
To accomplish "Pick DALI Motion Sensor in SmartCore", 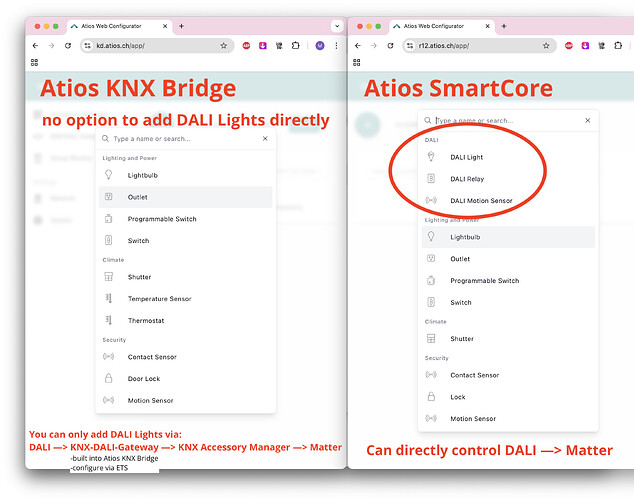I will [x=508, y=200].
